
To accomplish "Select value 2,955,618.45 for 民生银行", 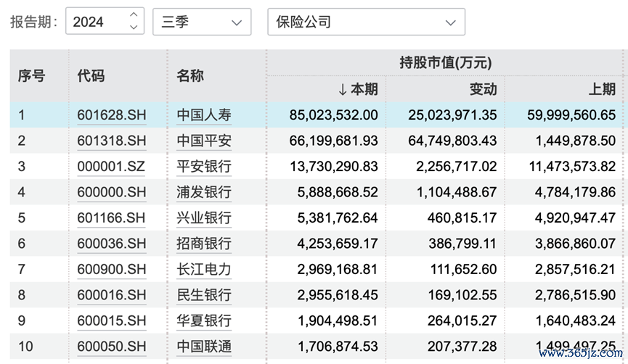I will pyautogui.click(x=338, y=295).
